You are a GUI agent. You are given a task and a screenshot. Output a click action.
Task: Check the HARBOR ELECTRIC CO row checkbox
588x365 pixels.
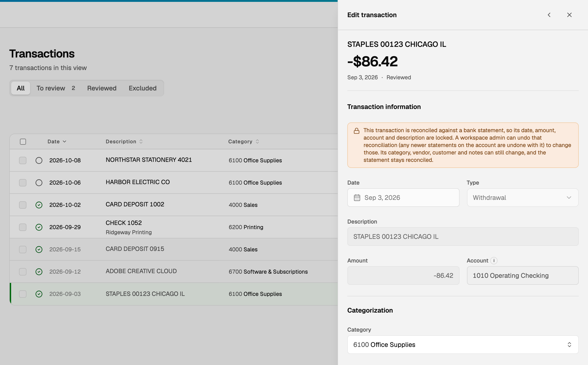click(x=23, y=183)
